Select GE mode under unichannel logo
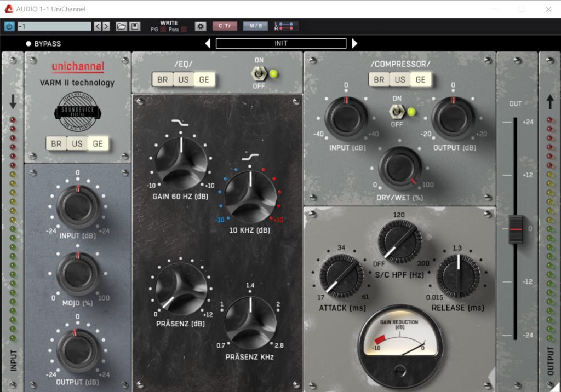Viewport: 561px width, 392px height. click(98, 144)
